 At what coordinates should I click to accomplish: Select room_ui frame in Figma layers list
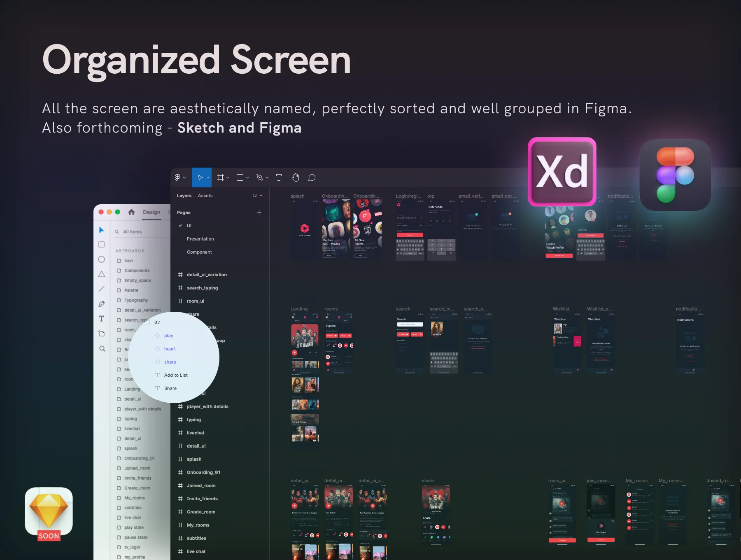196,301
